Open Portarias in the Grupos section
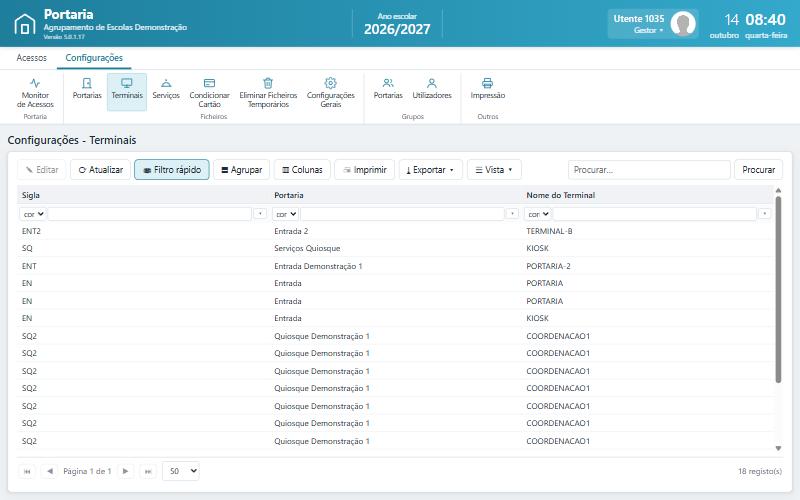The height and width of the screenshot is (500, 800). click(x=388, y=89)
